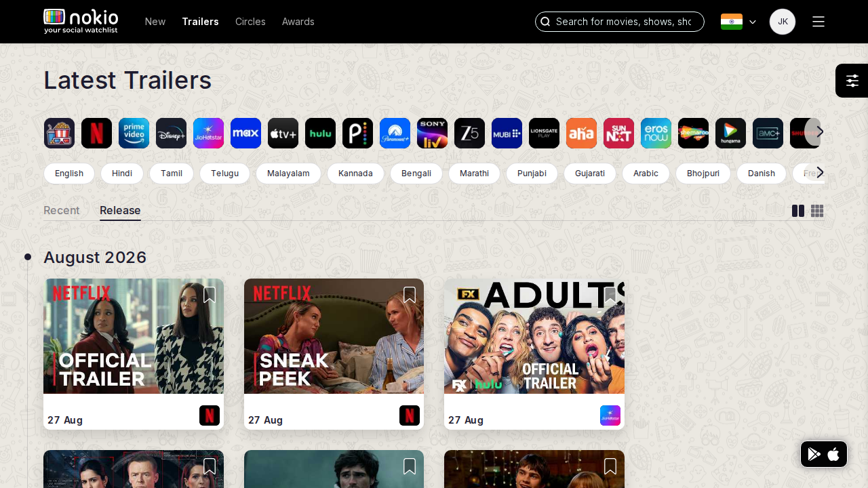Filter by Marathi language
Image resolution: width=868 pixels, height=488 pixels.
474,174
